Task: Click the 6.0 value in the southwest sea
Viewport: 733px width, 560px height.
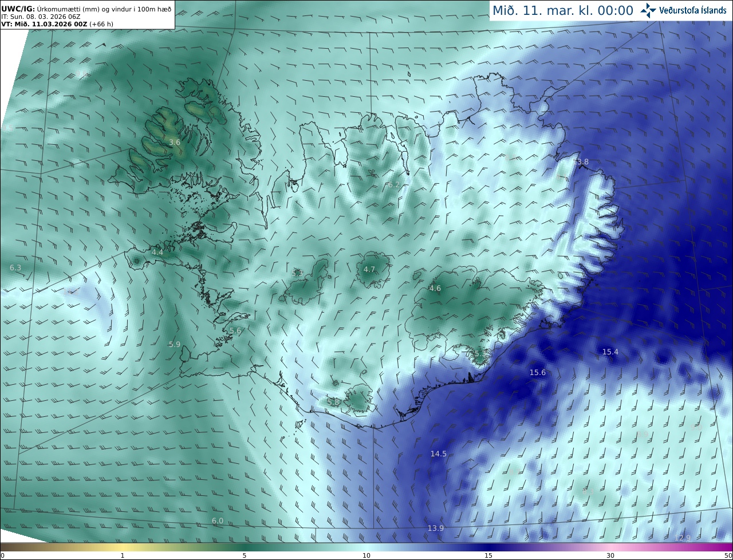Action: (x=218, y=520)
